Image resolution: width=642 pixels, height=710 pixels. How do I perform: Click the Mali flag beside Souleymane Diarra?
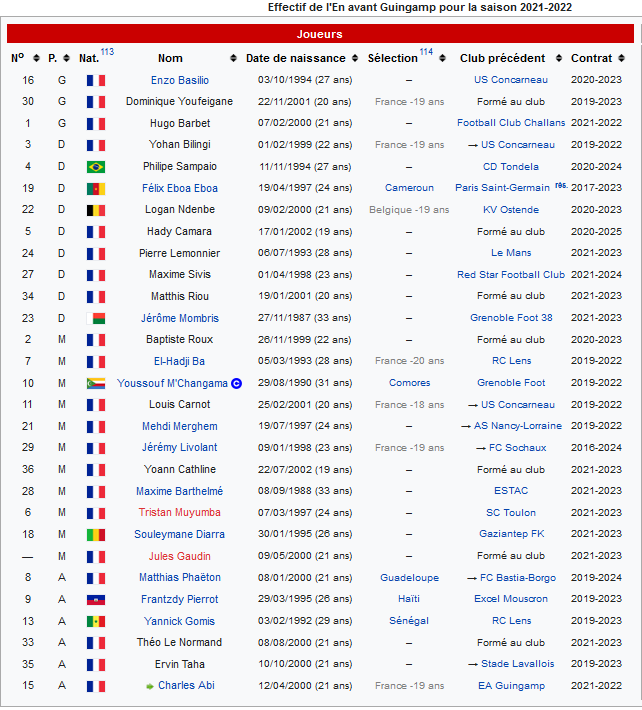(x=96, y=535)
